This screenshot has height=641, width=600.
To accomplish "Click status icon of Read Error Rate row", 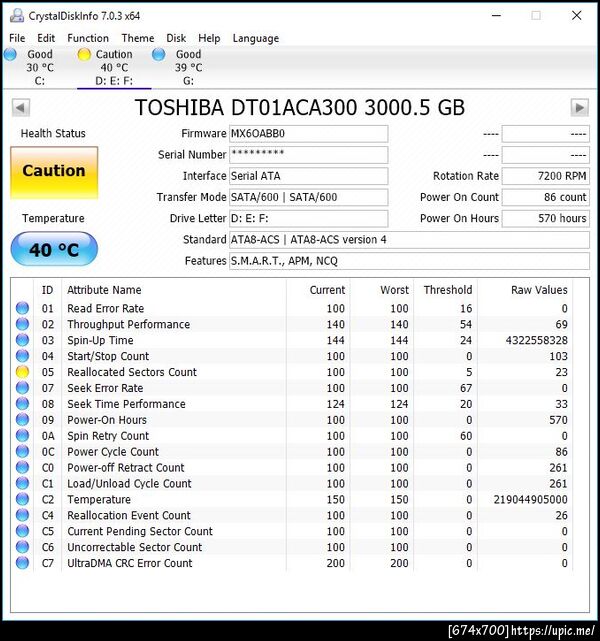I will [22, 308].
